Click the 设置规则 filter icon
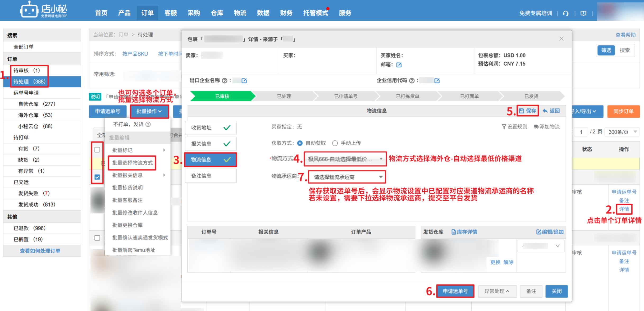The width and height of the screenshot is (644, 311). (x=504, y=127)
